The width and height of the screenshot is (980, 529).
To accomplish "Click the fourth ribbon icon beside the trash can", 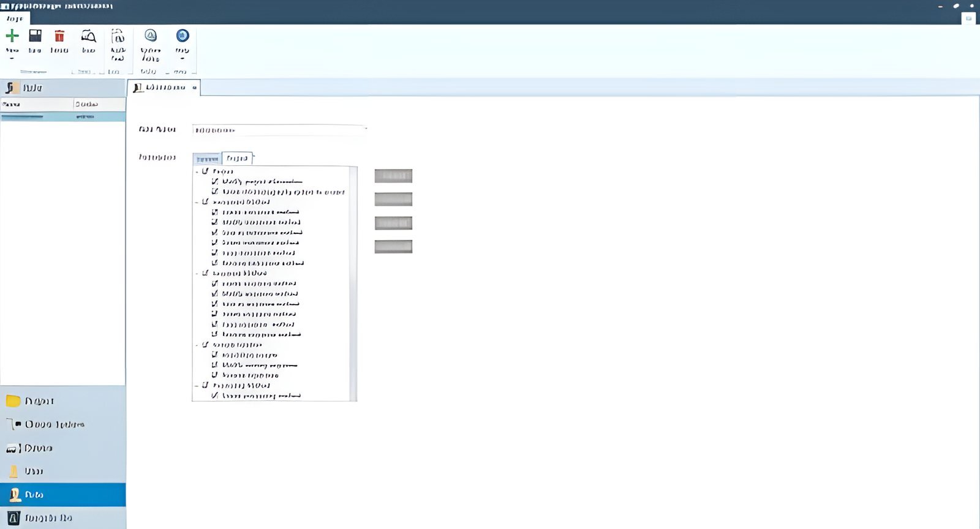I will click(89, 36).
